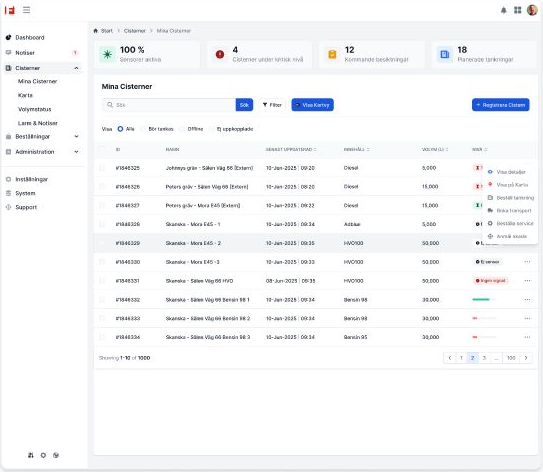Click level bar of row #1846332
This screenshot has width=543, height=472.
click(484, 300)
